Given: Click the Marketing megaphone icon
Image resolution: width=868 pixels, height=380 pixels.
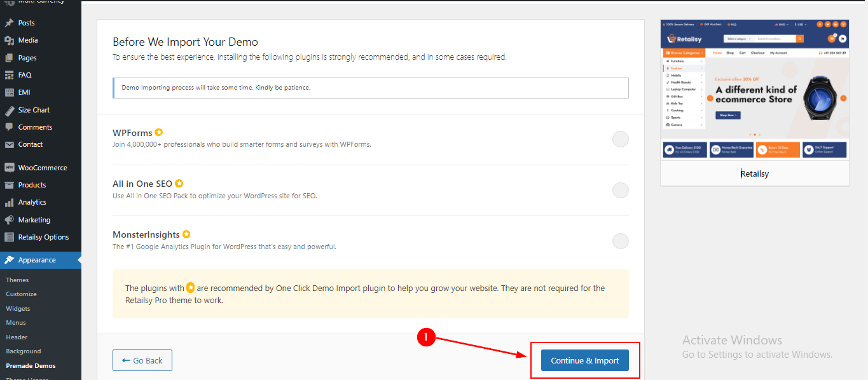Looking at the screenshot, I should [x=9, y=220].
